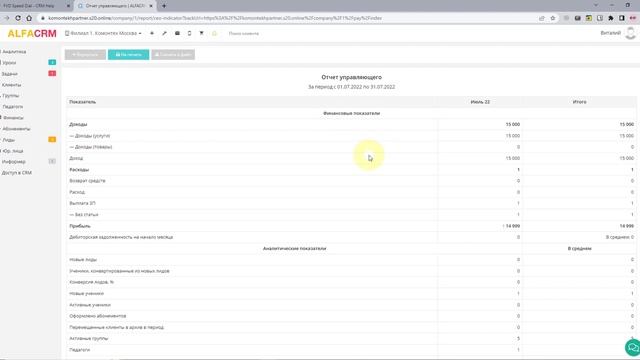Image resolution: width=640 pixels, height=360 pixels.
Task: Click the first small icon right of branch selector
Action: pyautogui.click(x=152, y=33)
